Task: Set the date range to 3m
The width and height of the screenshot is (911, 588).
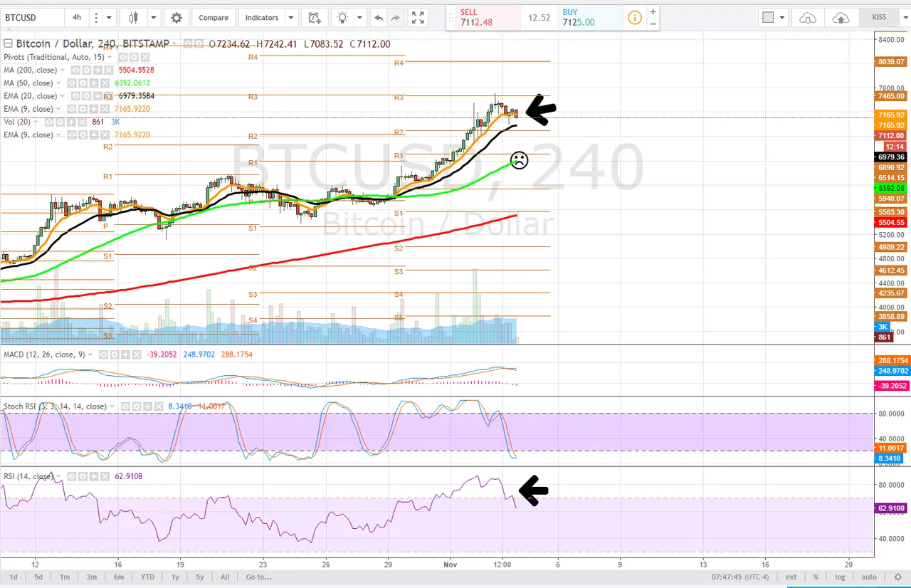Action: (92, 577)
